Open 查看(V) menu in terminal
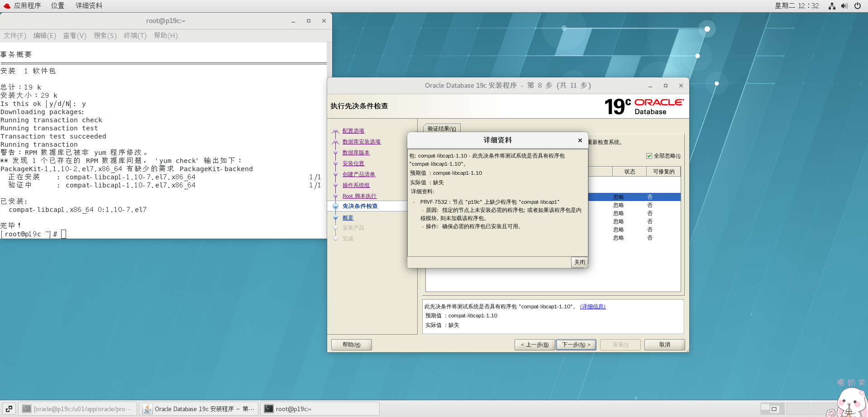The width and height of the screenshot is (868, 417). click(x=75, y=35)
